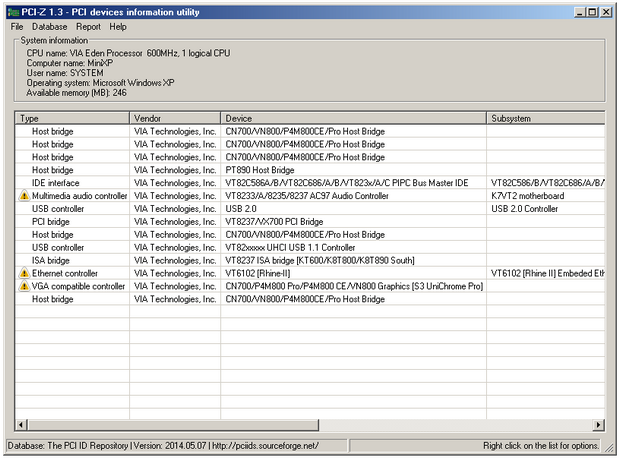Click warning icon beside Ethernet controller
This screenshot has height=458, width=620.
(x=24, y=273)
